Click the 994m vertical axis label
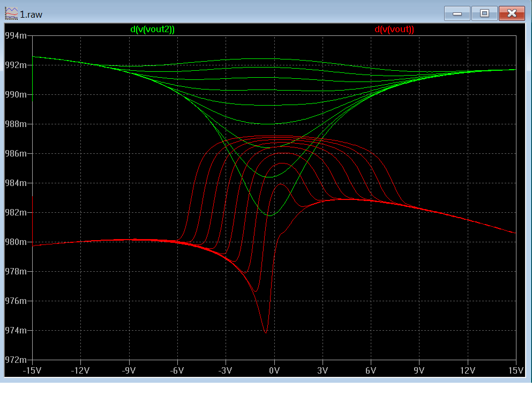532x394 pixels. click(x=16, y=35)
